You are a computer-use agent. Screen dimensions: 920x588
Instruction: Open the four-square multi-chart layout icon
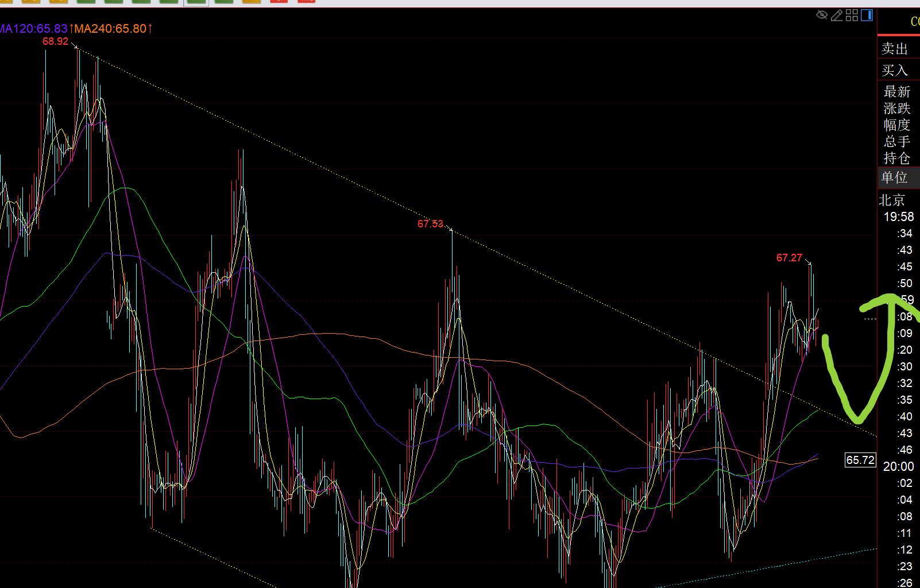coord(852,16)
